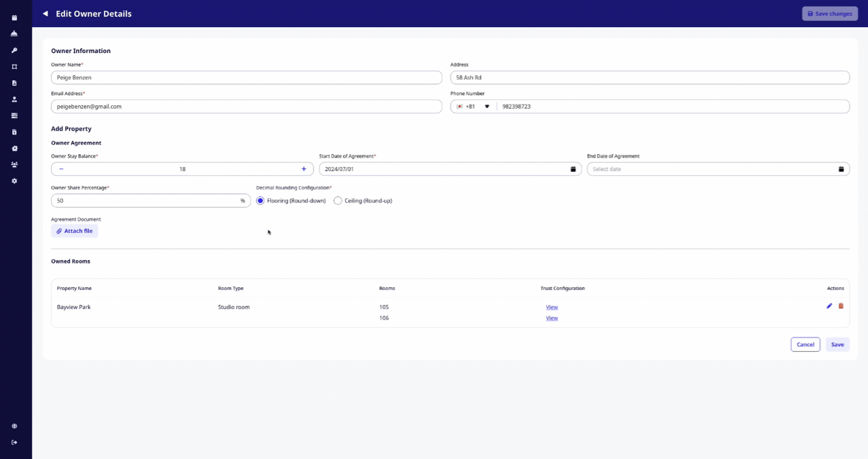Click the Studio room cell
The height and width of the screenshot is (459, 868).
coord(234,308)
